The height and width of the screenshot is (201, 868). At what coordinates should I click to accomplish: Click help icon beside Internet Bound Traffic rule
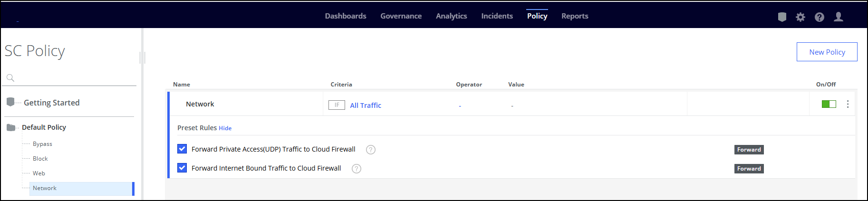[x=357, y=169]
